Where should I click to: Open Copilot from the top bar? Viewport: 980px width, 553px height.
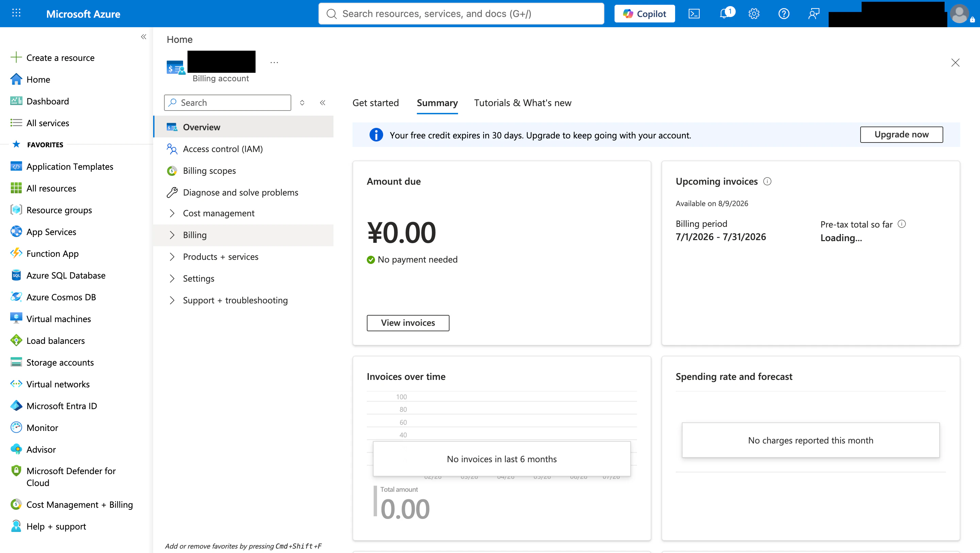644,14
